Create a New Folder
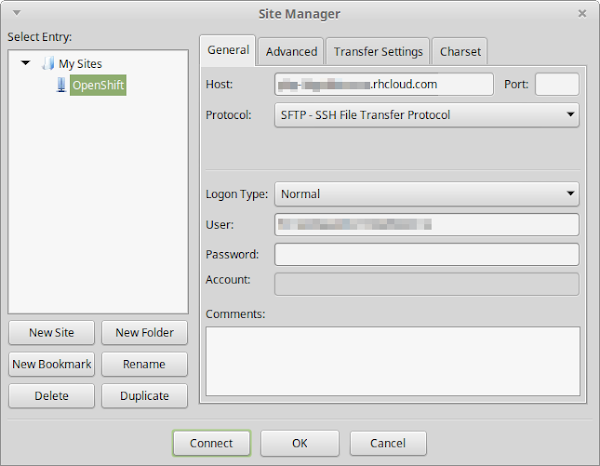600x466 pixels. pyautogui.click(x=144, y=332)
